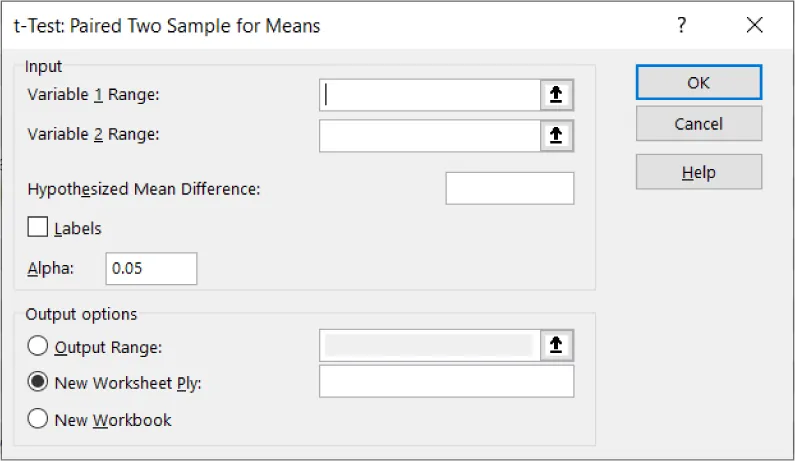
Task: Click into the Variable 2 Range field
Action: [x=430, y=135]
